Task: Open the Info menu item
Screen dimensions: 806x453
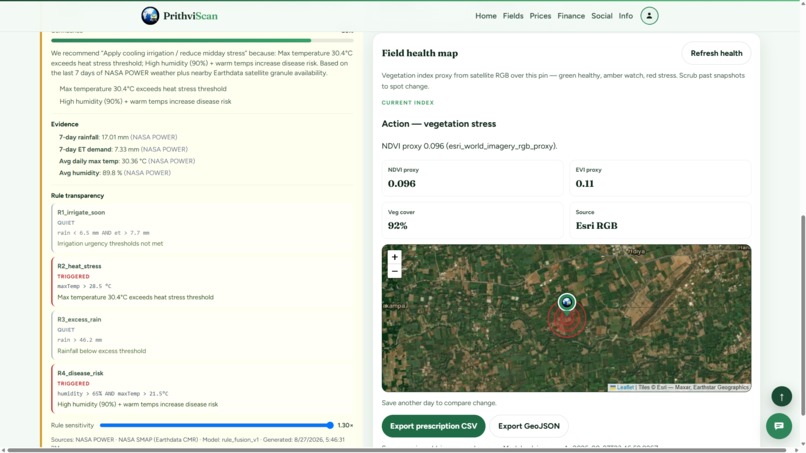Action: click(626, 16)
